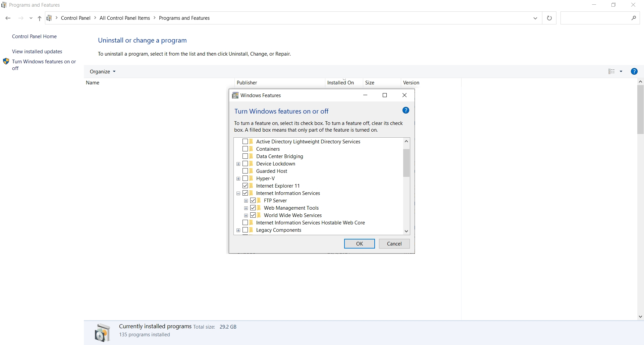Open recent locations dropdown arrow
644x345 pixels.
31,18
